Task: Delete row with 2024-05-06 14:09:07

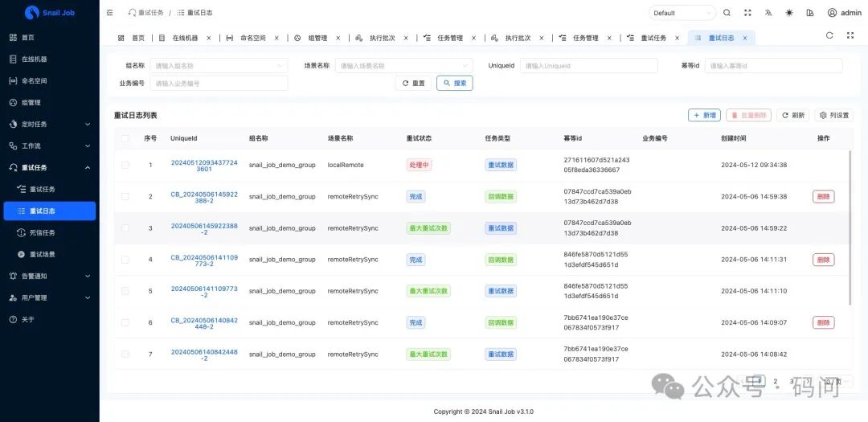Action: [823, 322]
